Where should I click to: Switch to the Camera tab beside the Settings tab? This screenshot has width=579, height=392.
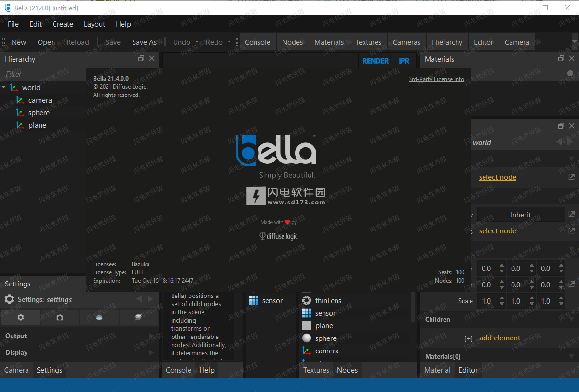[x=17, y=370]
